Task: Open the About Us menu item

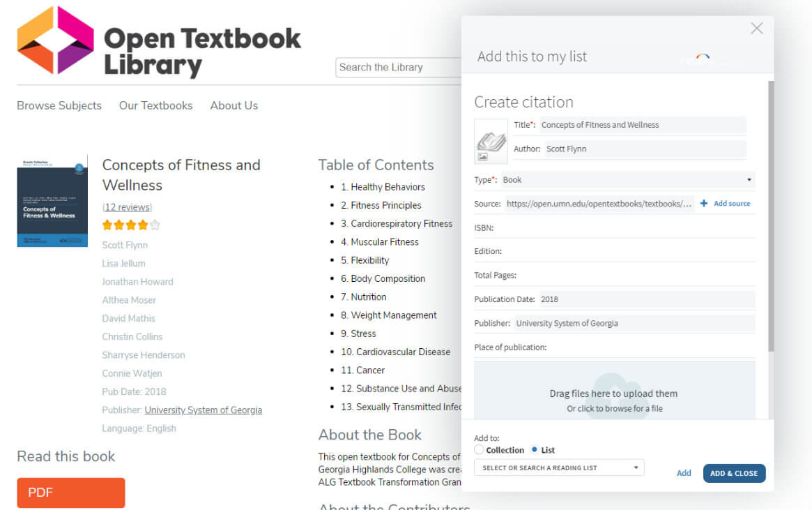Action: pos(234,106)
